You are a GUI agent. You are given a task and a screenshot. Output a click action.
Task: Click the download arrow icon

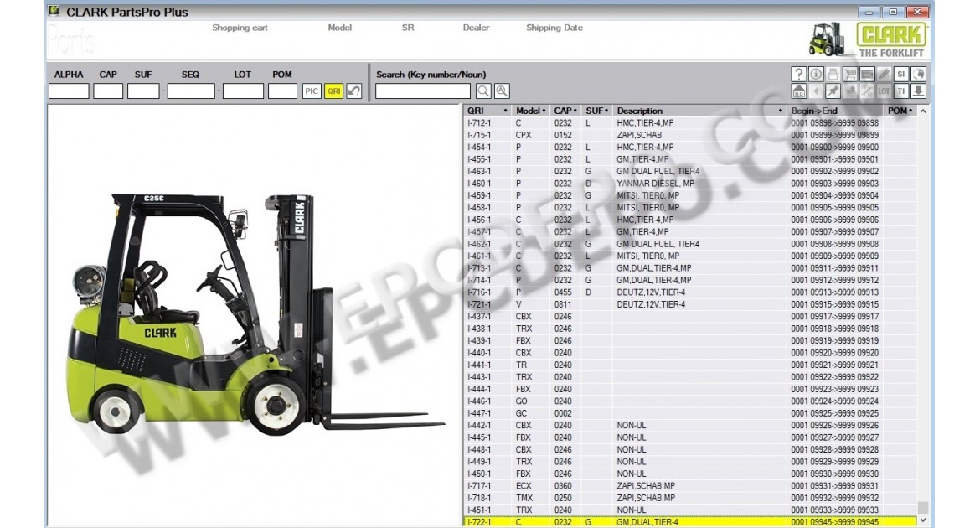tap(918, 91)
